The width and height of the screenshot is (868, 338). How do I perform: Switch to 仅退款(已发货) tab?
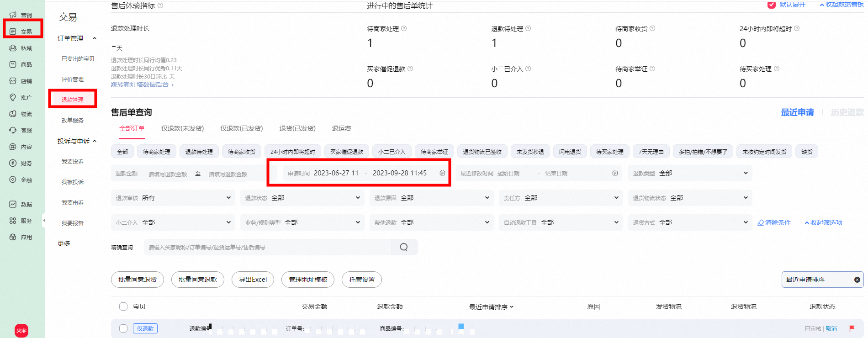coord(242,128)
